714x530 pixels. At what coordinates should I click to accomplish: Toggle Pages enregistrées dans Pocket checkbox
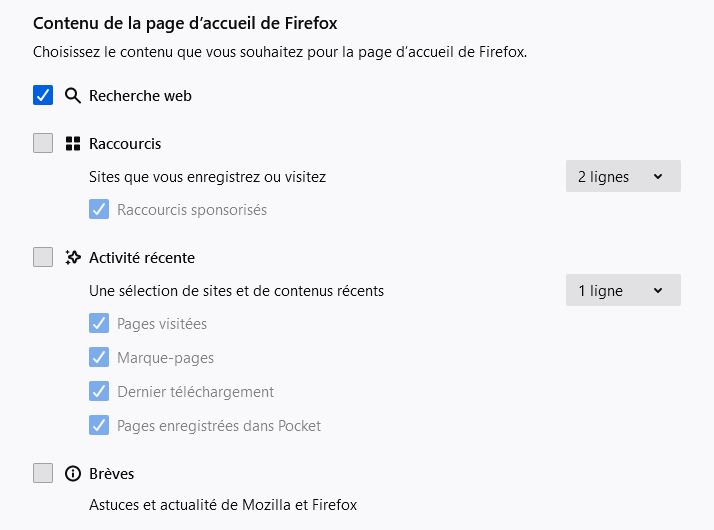pyautogui.click(x=99, y=426)
